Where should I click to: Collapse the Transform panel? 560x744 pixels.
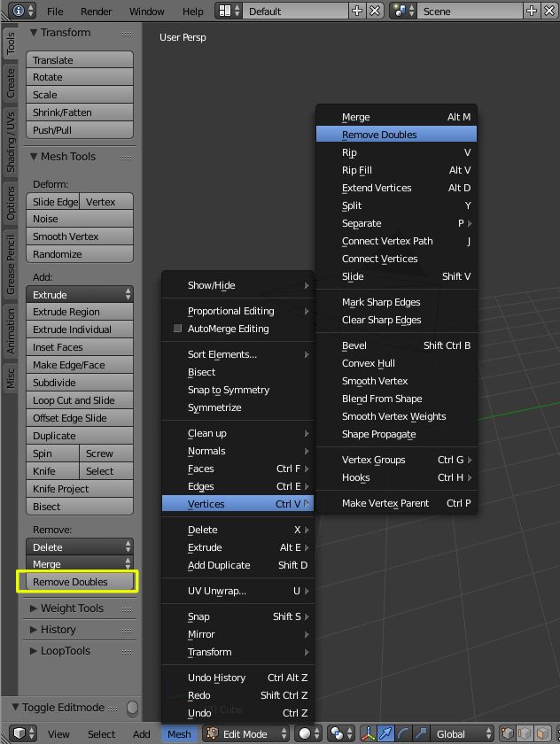pos(33,33)
